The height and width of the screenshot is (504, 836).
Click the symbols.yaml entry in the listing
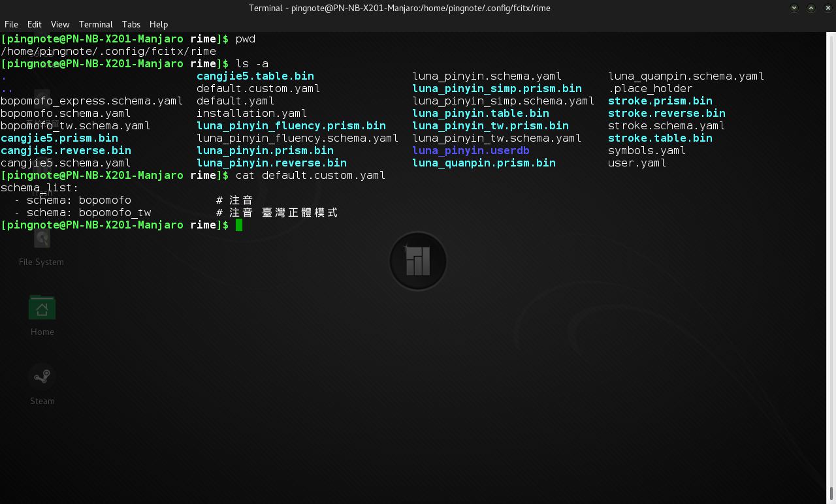(647, 151)
